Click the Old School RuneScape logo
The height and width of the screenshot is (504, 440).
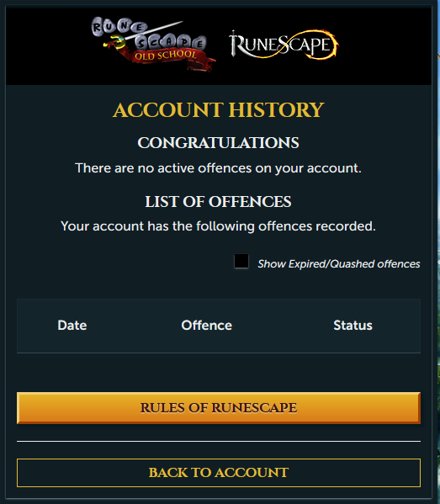[153, 45]
